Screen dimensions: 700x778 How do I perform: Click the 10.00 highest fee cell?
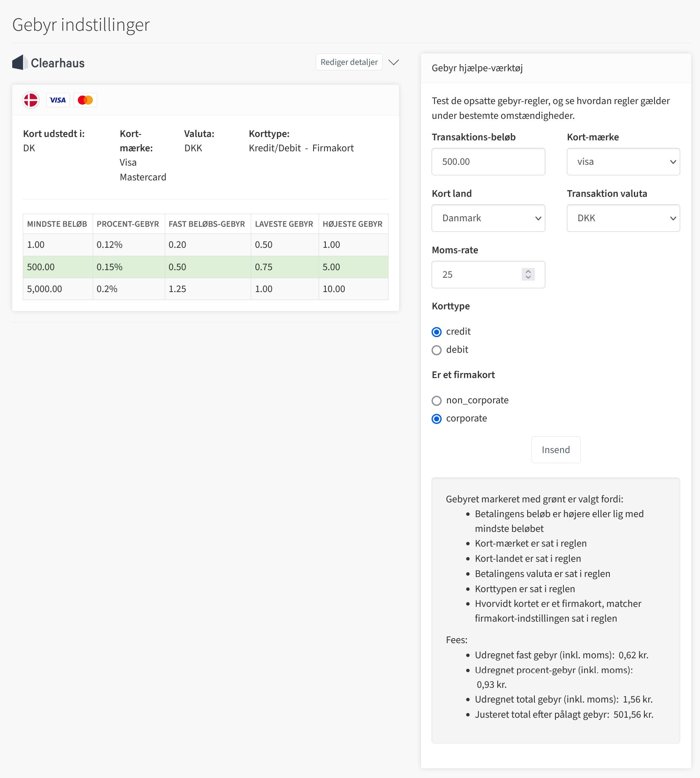coord(353,289)
